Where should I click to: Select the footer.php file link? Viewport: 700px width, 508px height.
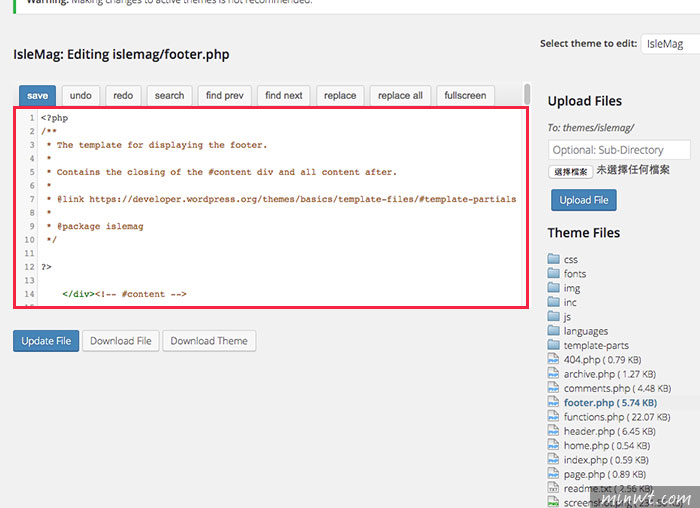click(610, 403)
